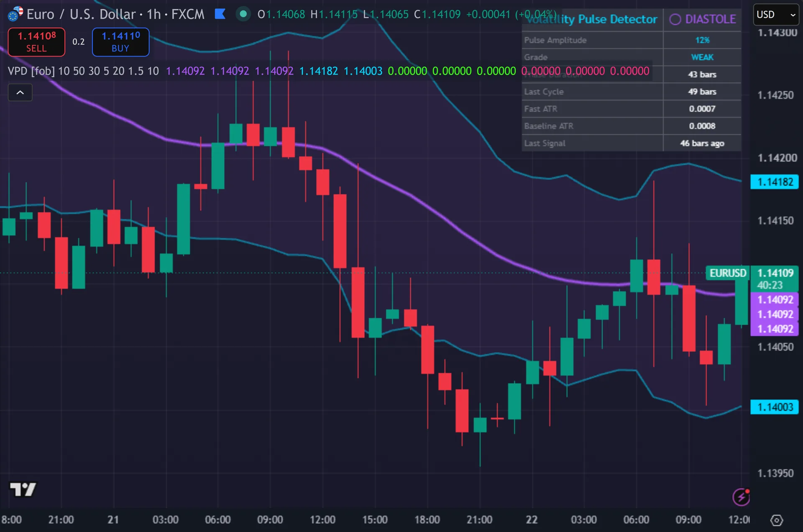
Task: Click the 15:00 time axis label
Action: pos(375,520)
